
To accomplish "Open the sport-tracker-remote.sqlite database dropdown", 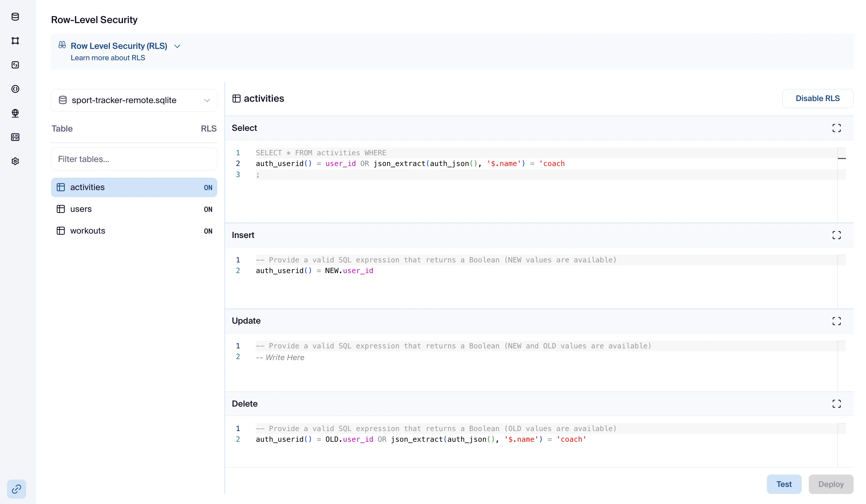I will click(134, 100).
